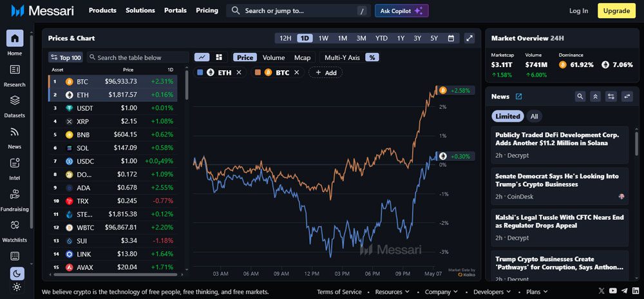The width and height of the screenshot is (644, 299).
Task: Click the ETH blue color swatch
Action: tap(200, 73)
